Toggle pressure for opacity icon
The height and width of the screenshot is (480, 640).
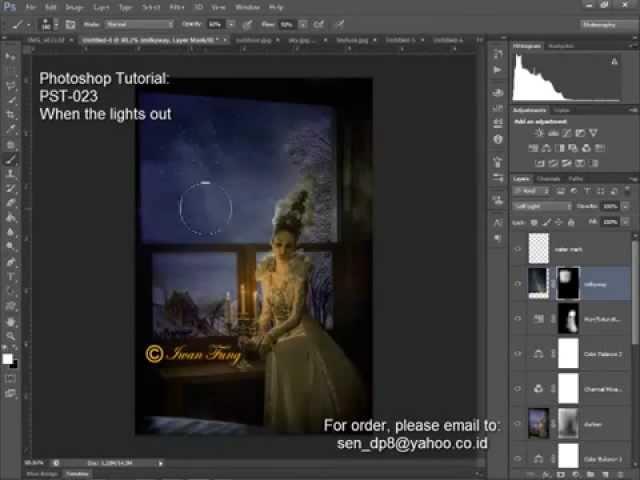(x=247, y=24)
